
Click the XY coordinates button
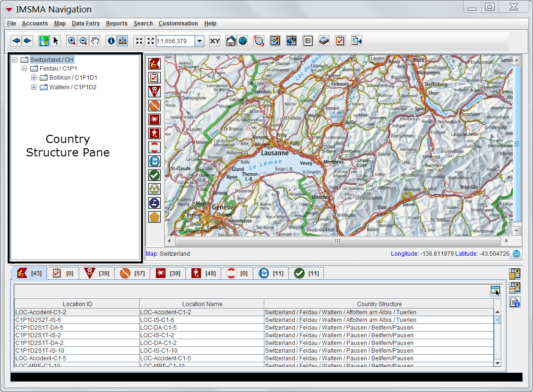[x=215, y=41]
